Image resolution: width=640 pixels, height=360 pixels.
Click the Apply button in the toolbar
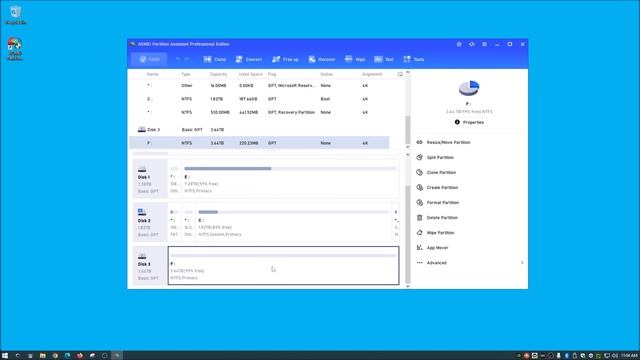tap(149, 59)
